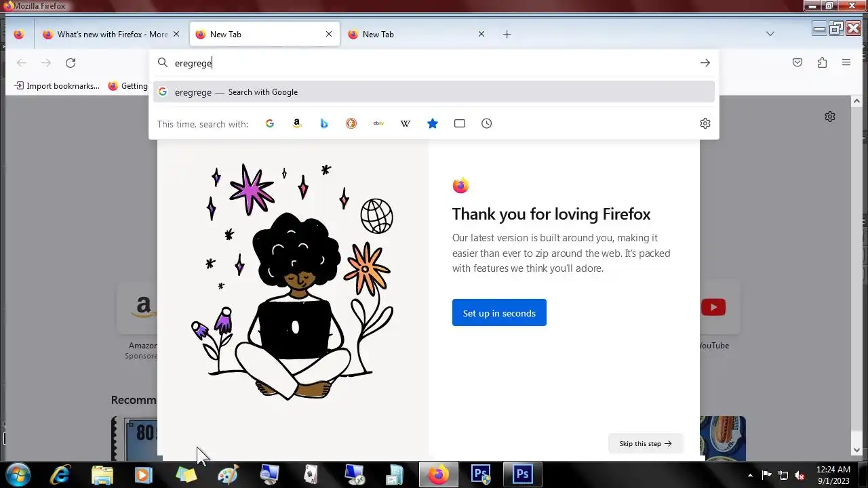Viewport: 868px width, 488px height.
Task: Reload the current page
Action: [71, 63]
